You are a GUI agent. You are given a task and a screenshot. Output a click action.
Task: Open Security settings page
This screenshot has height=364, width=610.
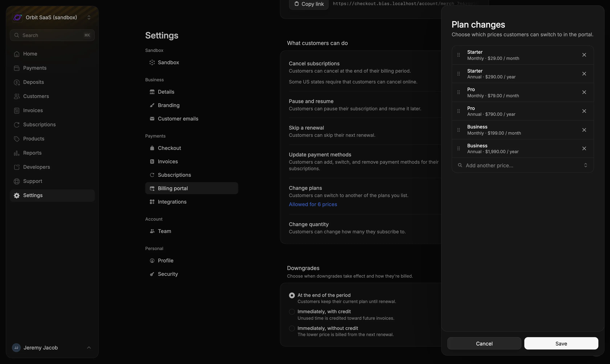(191, 274)
